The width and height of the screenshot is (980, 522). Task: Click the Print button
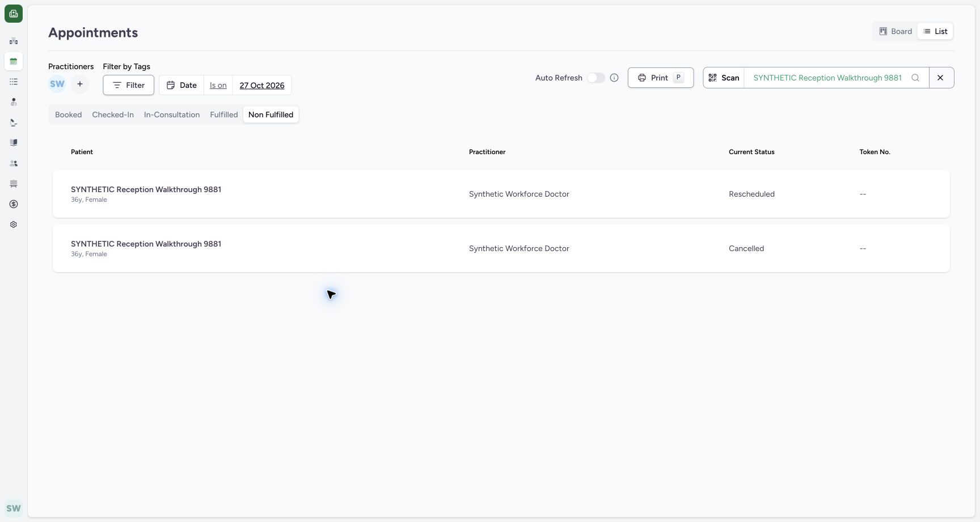point(661,78)
